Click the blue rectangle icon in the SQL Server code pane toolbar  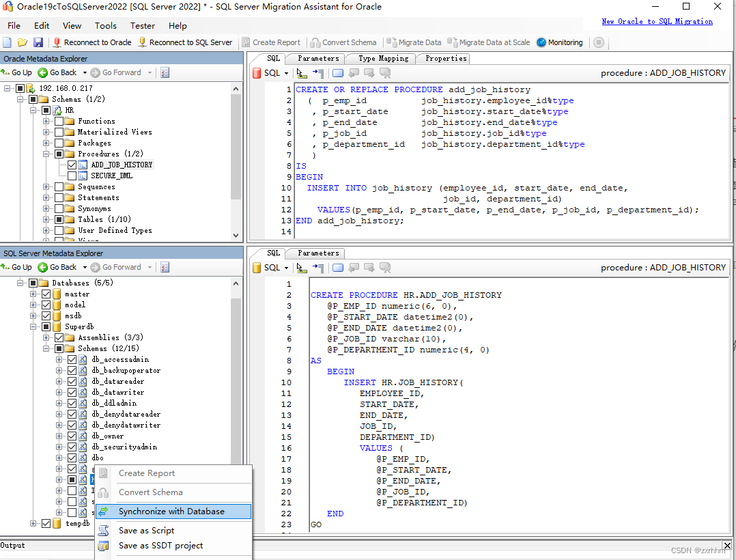point(338,268)
